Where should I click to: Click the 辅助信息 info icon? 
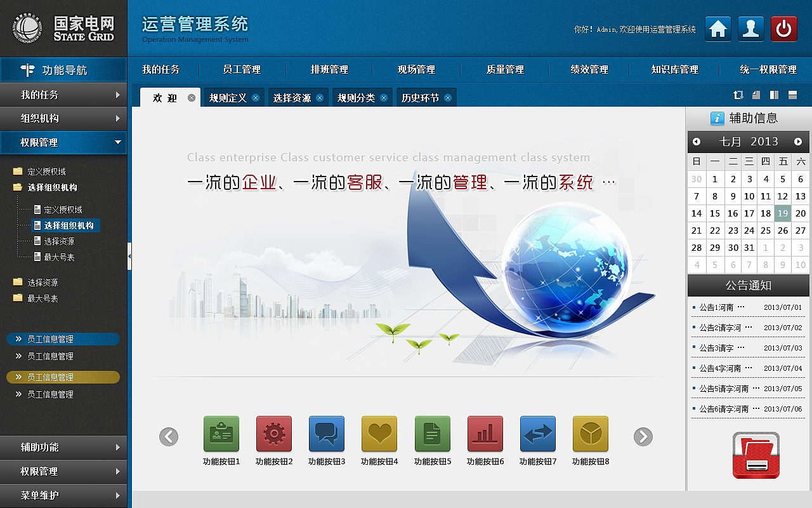click(x=717, y=118)
